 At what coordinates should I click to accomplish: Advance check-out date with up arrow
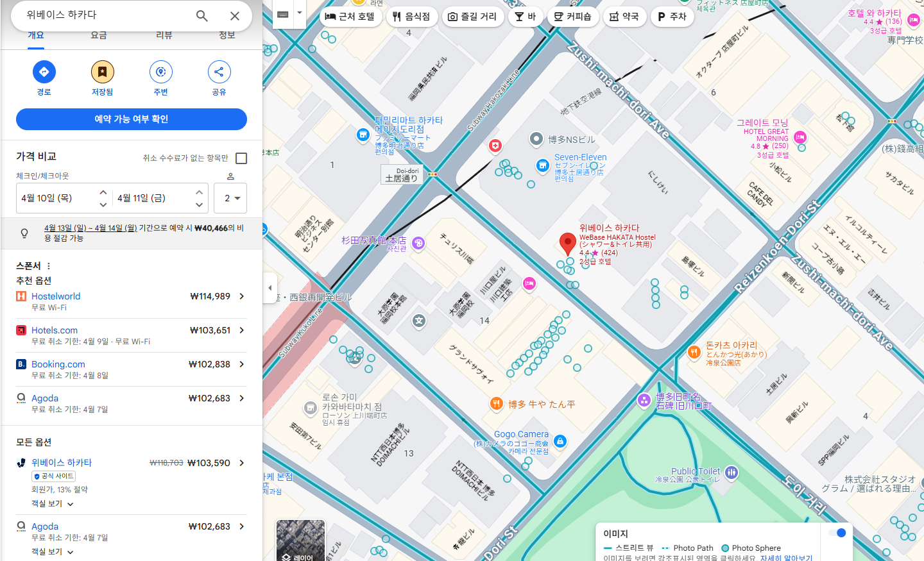pos(199,192)
